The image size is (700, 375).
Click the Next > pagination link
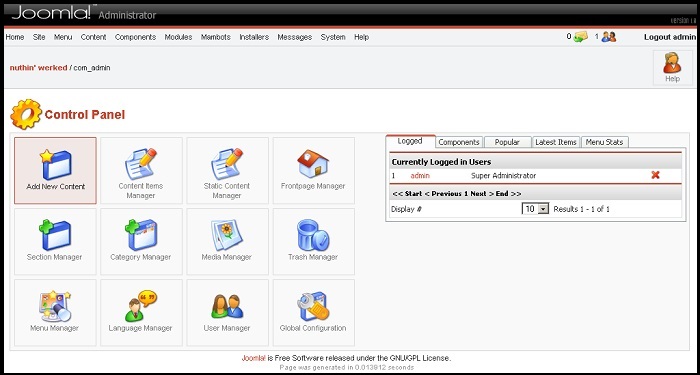482,194
